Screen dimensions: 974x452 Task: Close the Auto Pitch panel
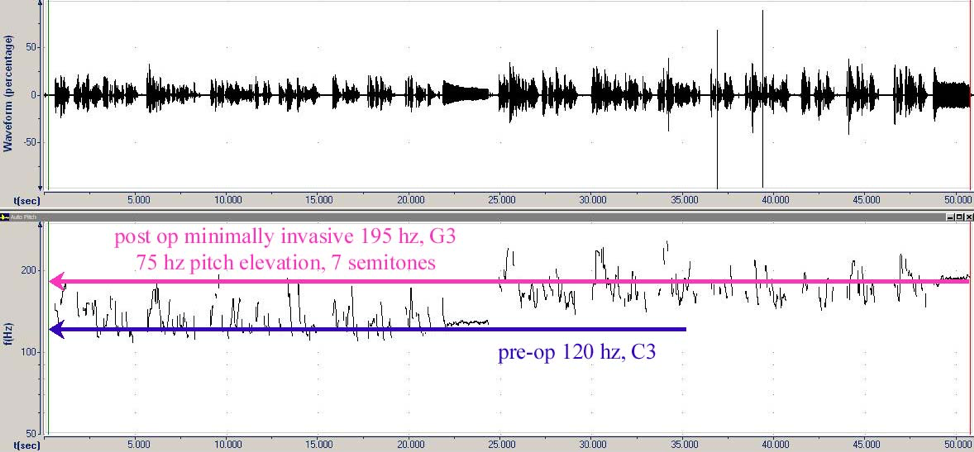coord(968,216)
